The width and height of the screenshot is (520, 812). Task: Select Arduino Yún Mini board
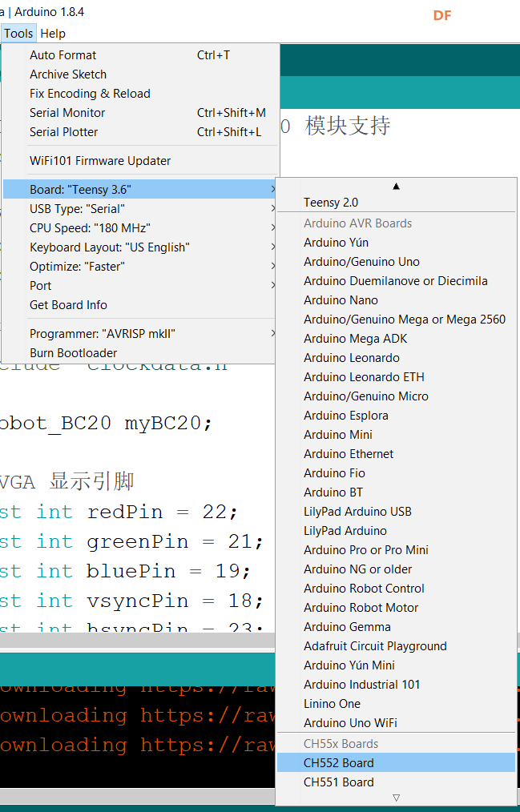[x=397, y=665]
